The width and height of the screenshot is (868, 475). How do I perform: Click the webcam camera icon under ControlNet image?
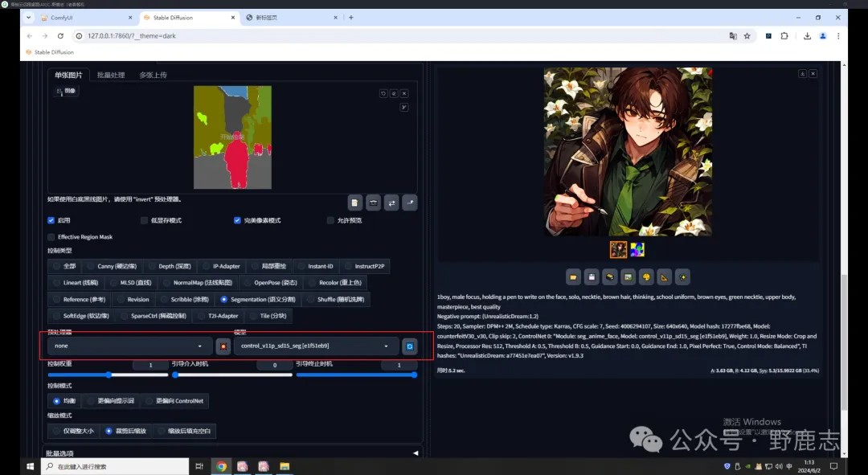(374, 203)
